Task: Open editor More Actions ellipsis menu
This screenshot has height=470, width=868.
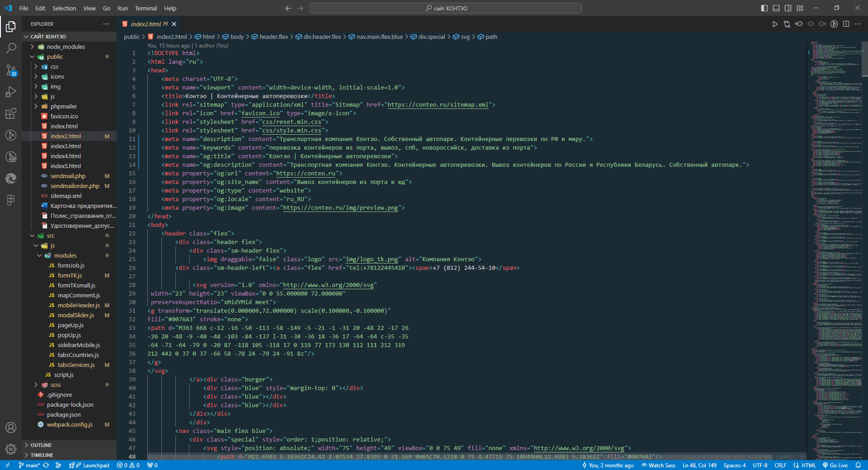Action: [x=858, y=24]
